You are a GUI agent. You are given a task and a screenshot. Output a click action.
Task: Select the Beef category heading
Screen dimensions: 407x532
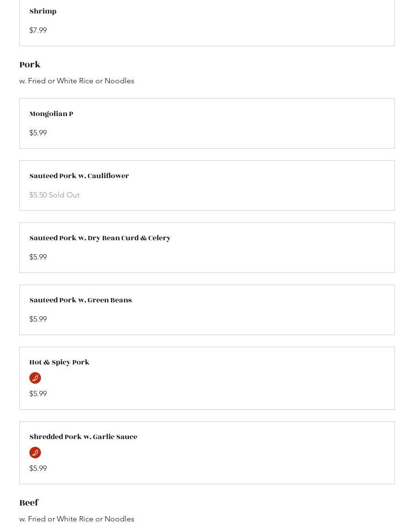pyautogui.click(x=29, y=503)
